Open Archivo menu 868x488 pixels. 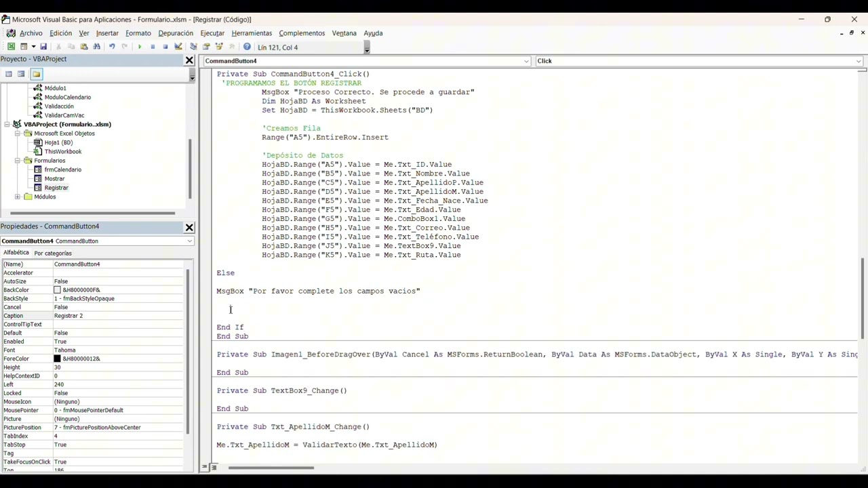click(x=31, y=33)
